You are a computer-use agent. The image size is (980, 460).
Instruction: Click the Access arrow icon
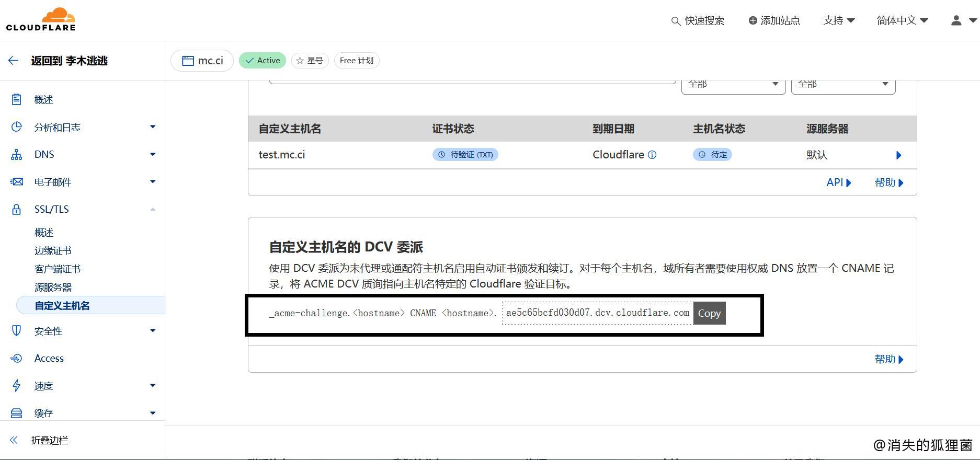click(x=16, y=358)
